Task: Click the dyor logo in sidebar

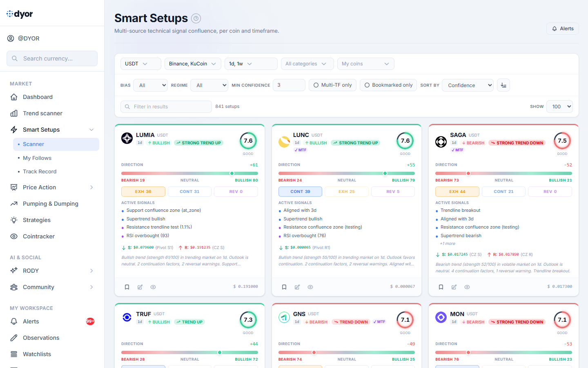Action: 20,14
